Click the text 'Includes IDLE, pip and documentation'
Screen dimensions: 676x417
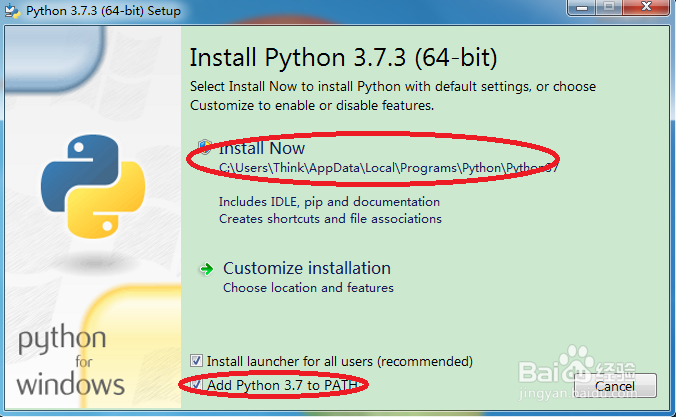coord(329,202)
